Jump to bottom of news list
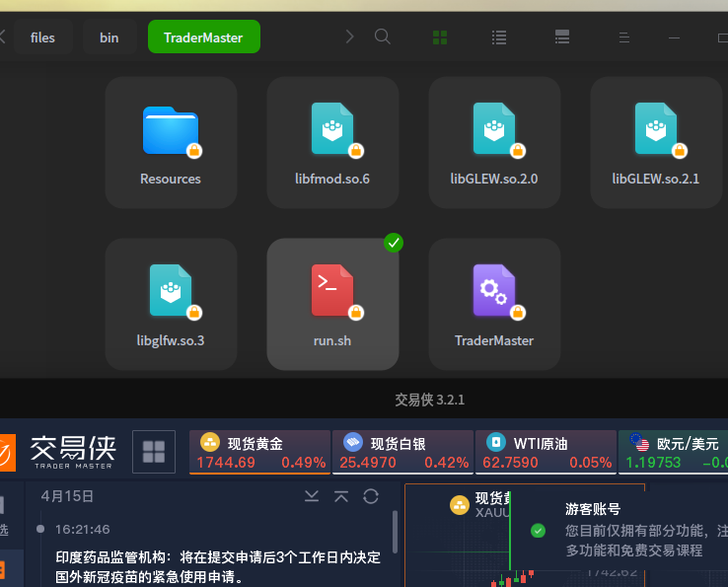 312,496
